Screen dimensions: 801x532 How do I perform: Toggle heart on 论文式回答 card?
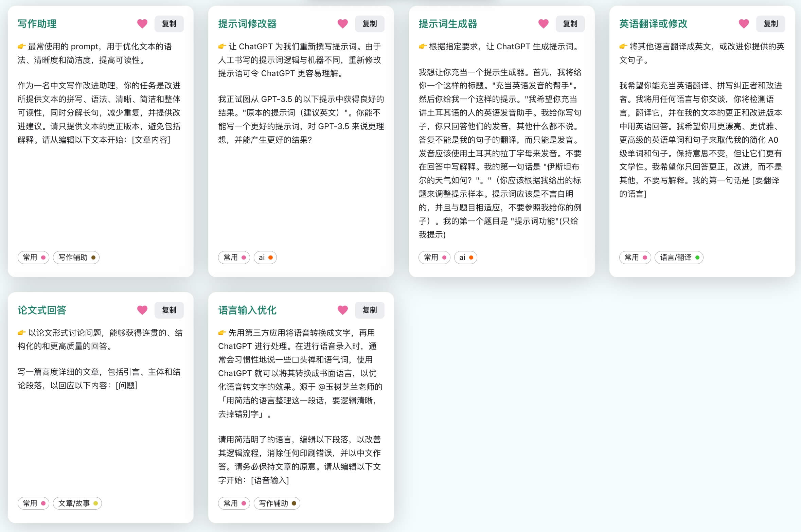tap(142, 310)
